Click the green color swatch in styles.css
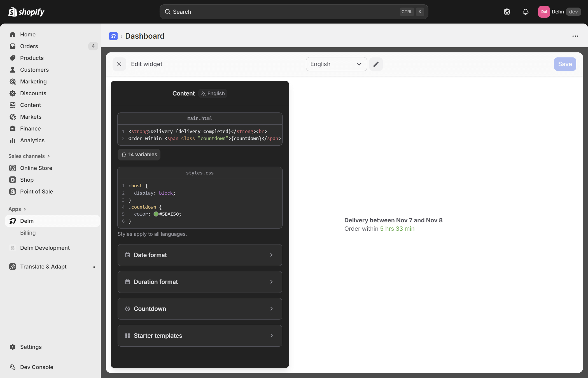The height and width of the screenshot is (378, 588). 156,214
